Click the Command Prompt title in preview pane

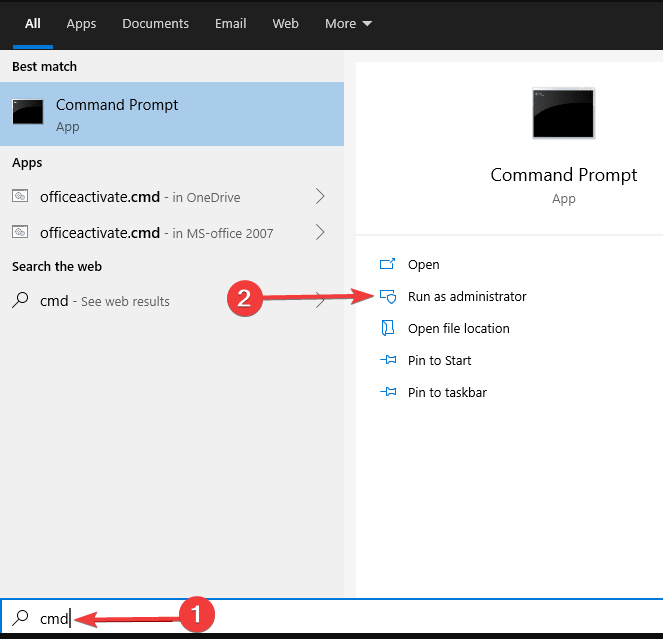[x=563, y=175]
